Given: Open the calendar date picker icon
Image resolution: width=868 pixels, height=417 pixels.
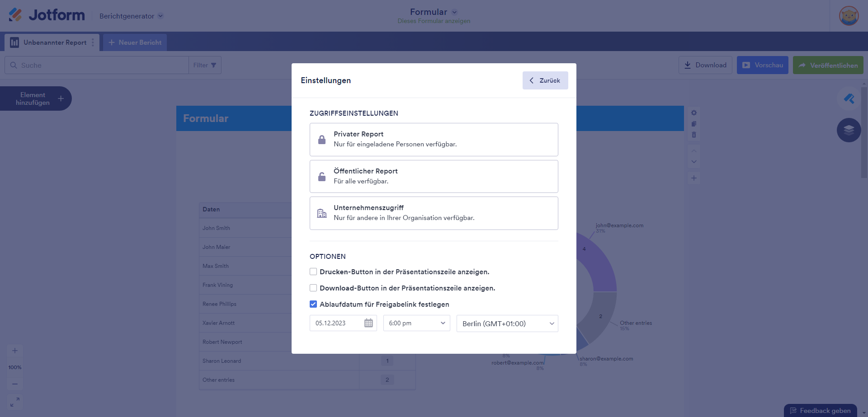Looking at the screenshot, I should click(368, 323).
